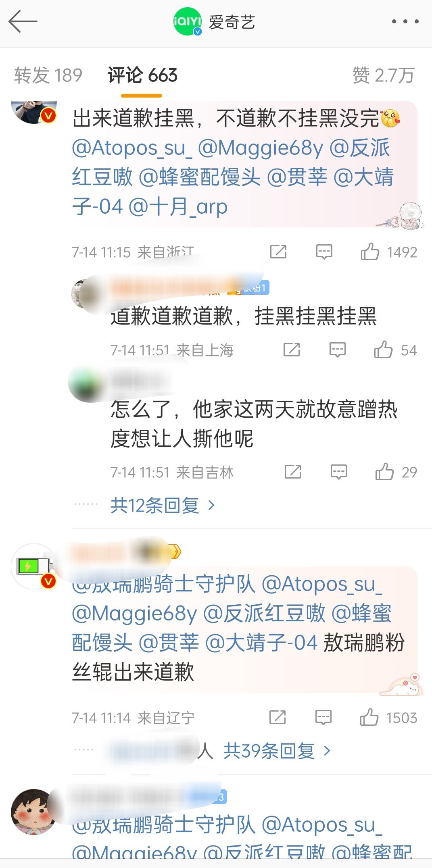Like the Jilin reply with 29 likes
The width and height of the screenshot is (432, 868).
coord(384,472)
